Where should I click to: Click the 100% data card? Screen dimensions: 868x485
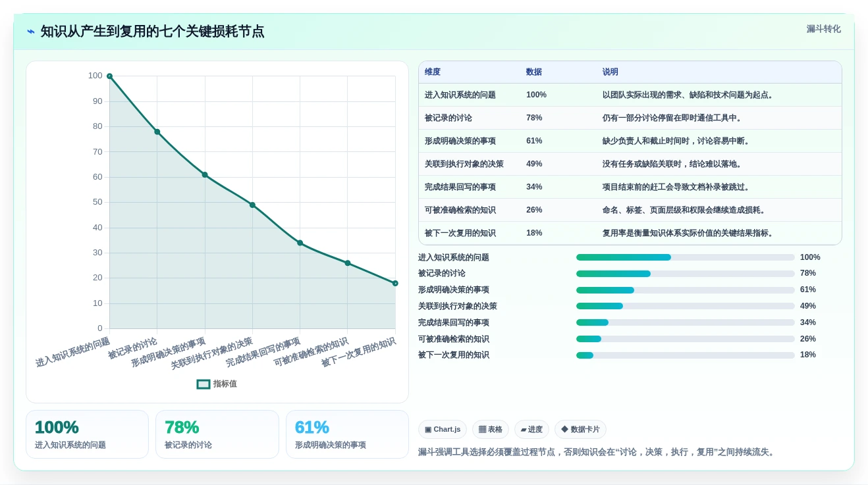[87, 434]
